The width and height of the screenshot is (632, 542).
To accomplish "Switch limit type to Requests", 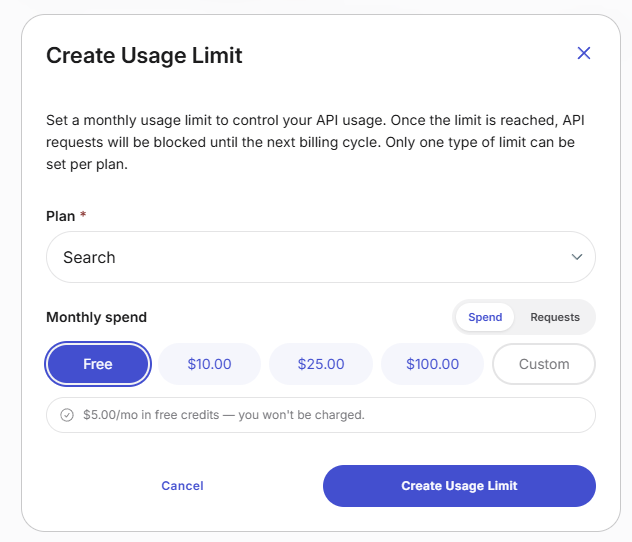I will 555,317.
